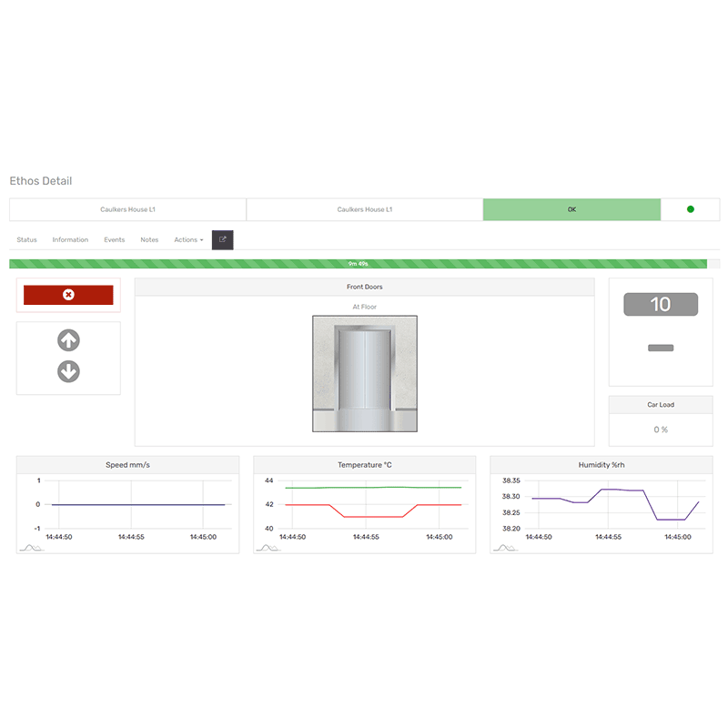728x728 pixels.
Task: Select the Notes tab
Action: click(x=149, y=240)
